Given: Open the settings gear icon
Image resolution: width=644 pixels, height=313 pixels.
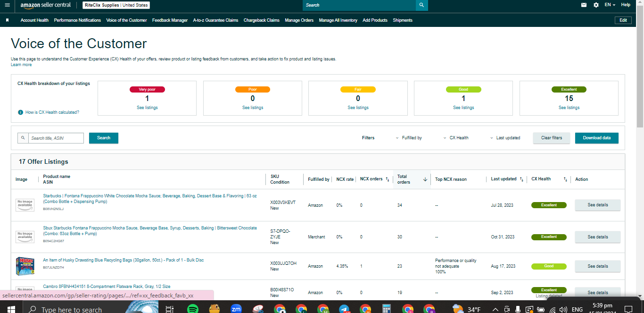Looking at the screenshot, I should [596, 5].
